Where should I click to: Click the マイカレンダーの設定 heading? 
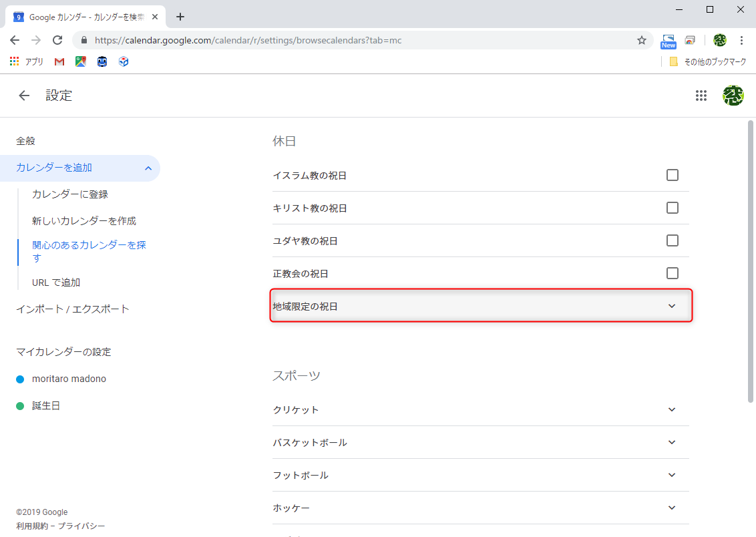tap(63, 352)
